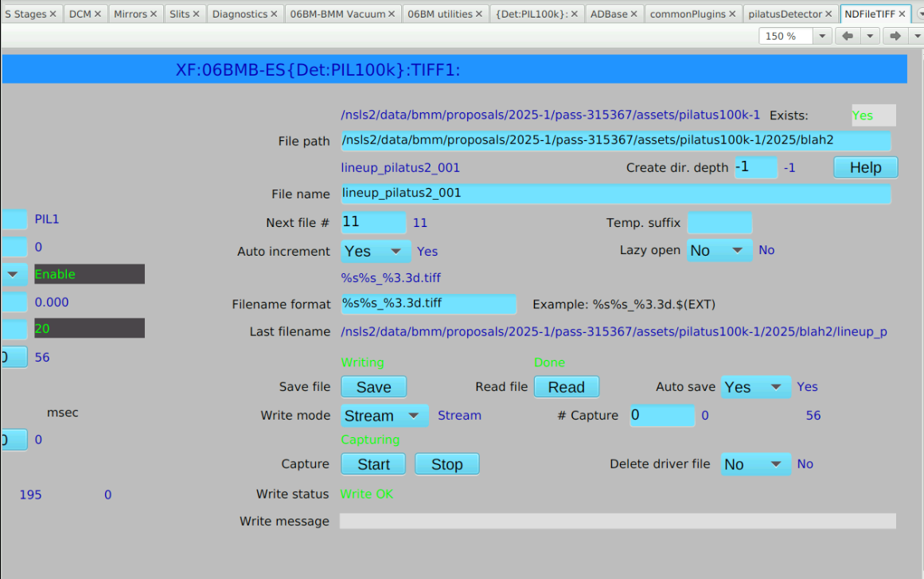The image size is (924, 579).
Task: Click the 'Write OK' status text
Action: click(367, 494)
